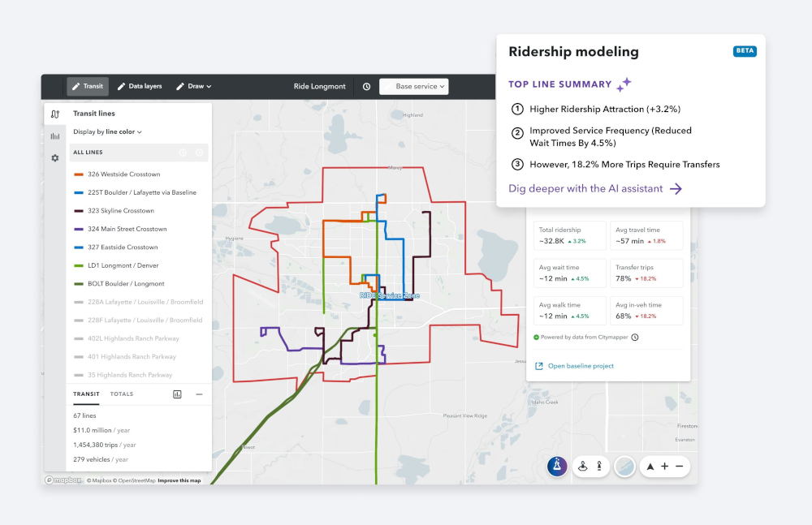
Task: Open the bar chart analytics sidebar icon
Action: tap(55, 136)
